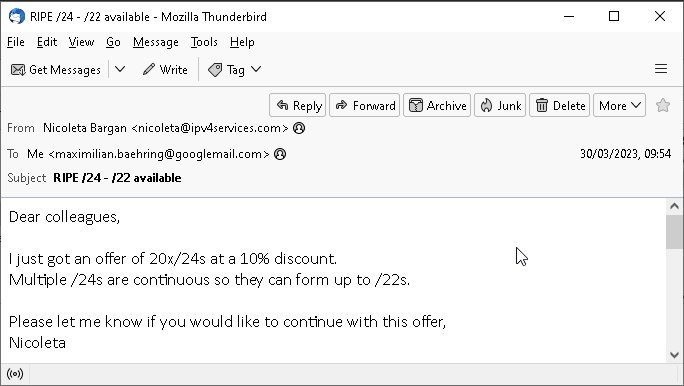Open the Tag dropdown
The width and height of the screenshot is (684, 386).
235,69
